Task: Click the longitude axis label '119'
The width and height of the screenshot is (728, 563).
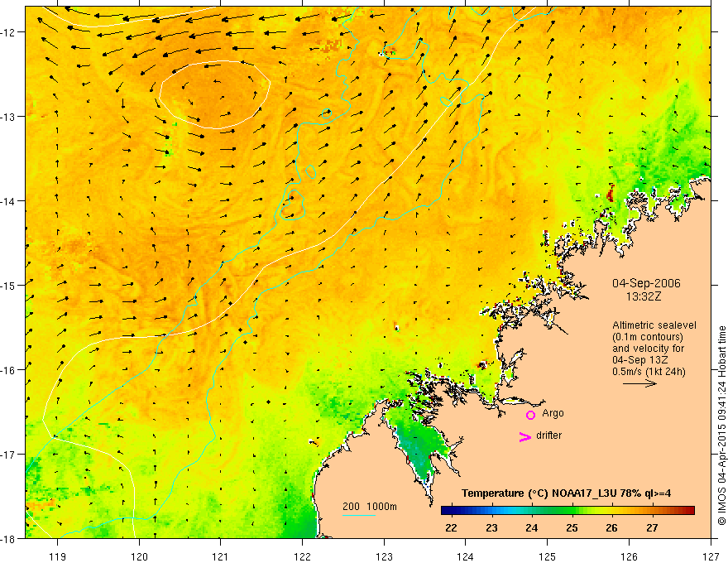Action: pyautogui.click(x=58, y=556)
